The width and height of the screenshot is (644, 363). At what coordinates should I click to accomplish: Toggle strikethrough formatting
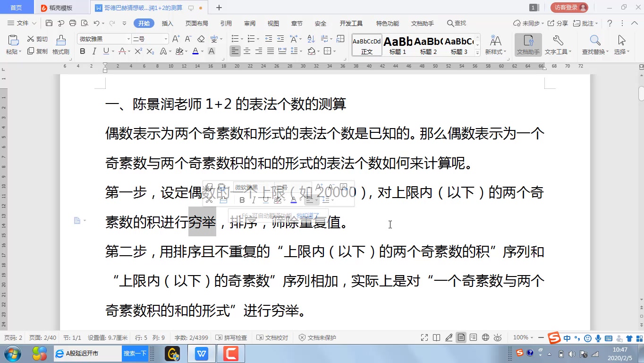pos(122,51)
